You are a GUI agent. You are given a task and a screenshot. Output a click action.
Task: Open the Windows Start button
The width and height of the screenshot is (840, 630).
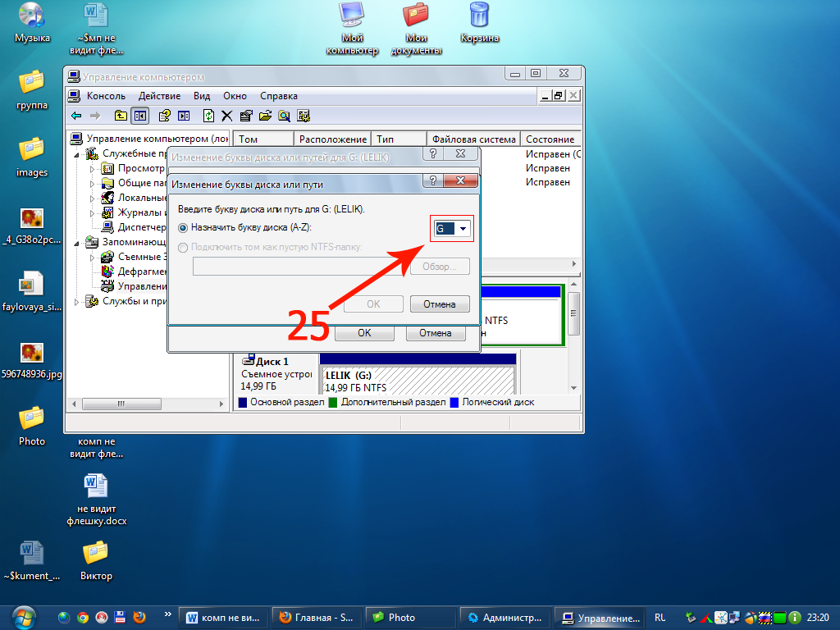[24, 618]
